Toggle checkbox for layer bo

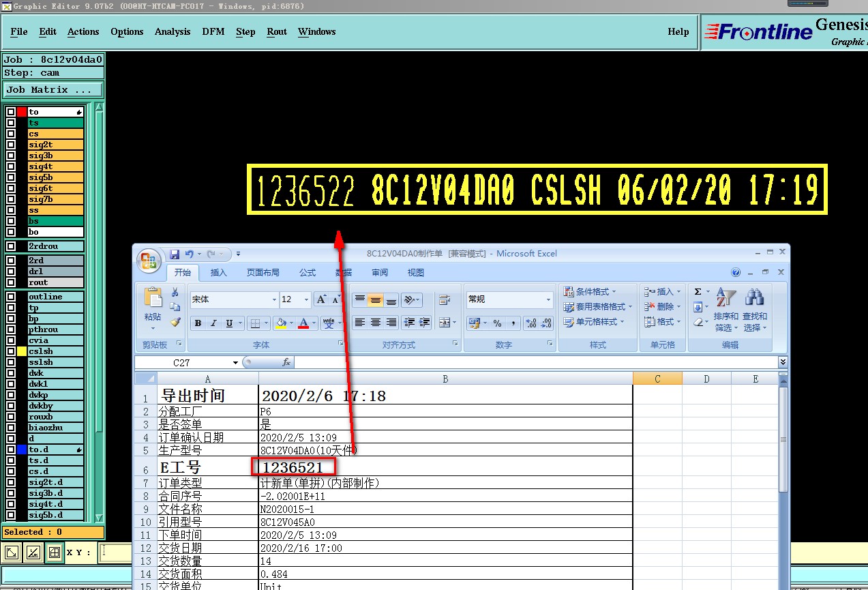(11, 232)
